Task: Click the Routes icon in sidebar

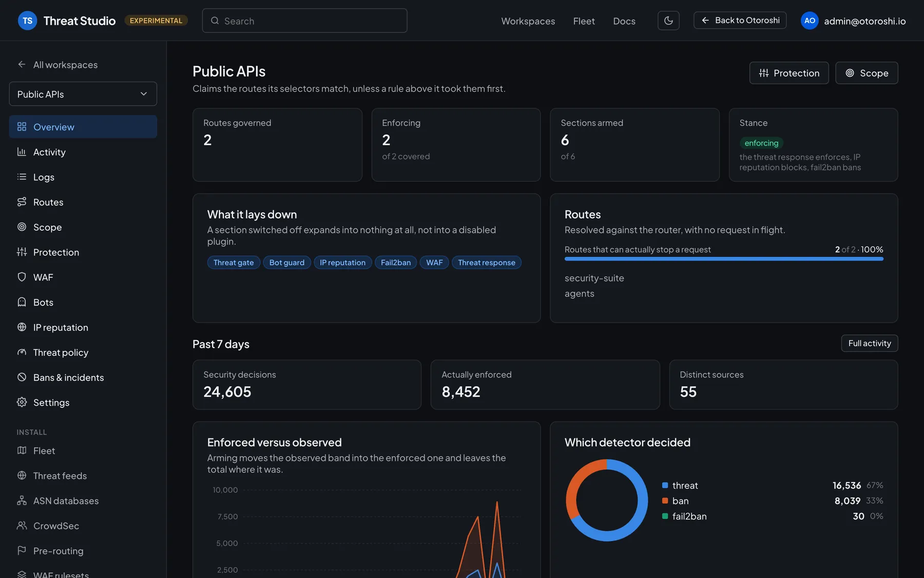Action: pos(22,202)
